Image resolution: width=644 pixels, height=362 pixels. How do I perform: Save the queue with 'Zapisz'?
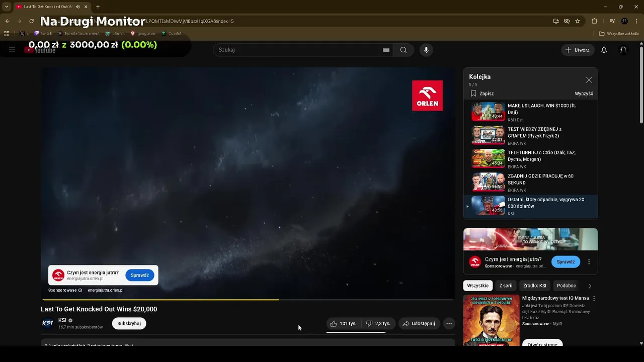[x=482, y=94]
